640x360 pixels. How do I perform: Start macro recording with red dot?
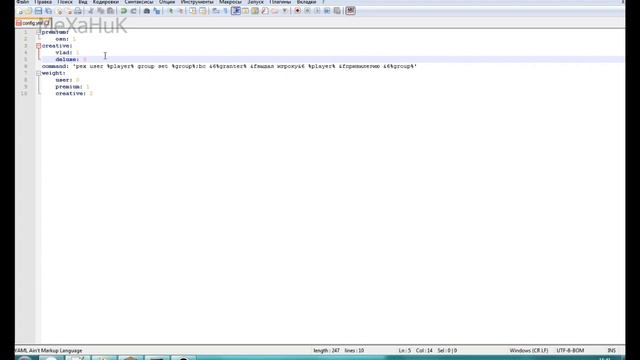pyautogui.click(x=297, y=11)
